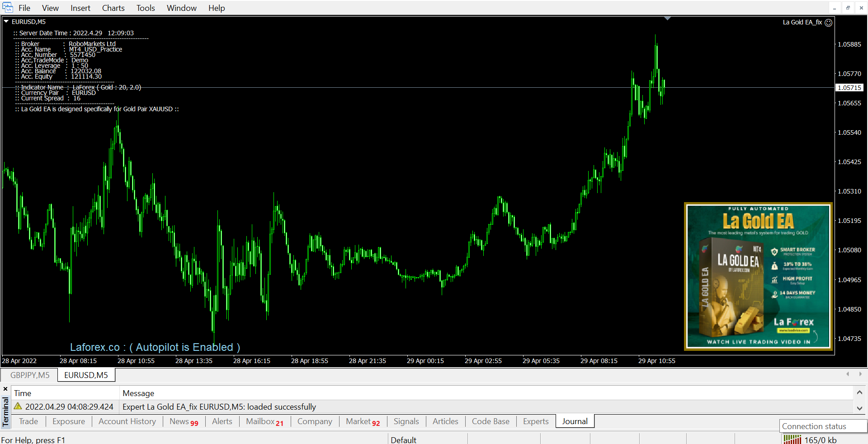Image resolution: width=868 pixels, height=444 pixels.
Task: Open the Alerts tab
Action: 222,421
